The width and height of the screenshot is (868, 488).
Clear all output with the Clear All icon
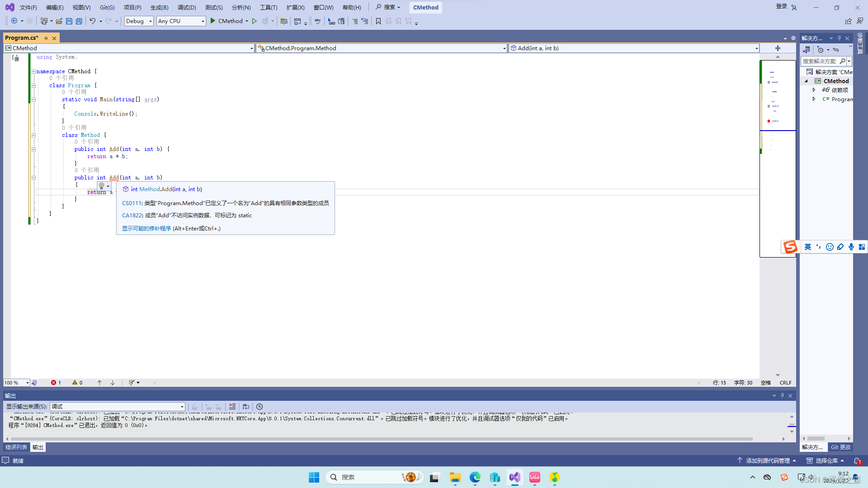pyautogui.click(x=232, y=407)
